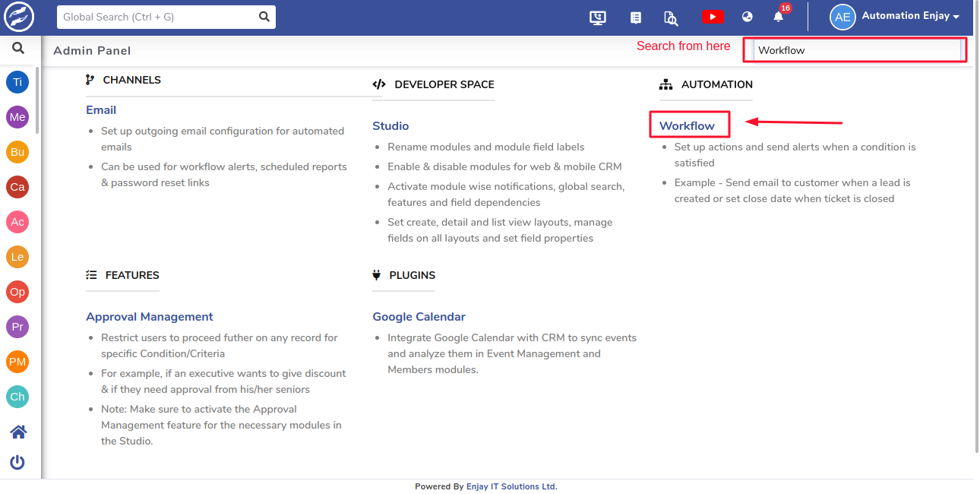980x494 pixels.
Task: Click the sidebar vertical scrollbar
Action: coord(37,99)
